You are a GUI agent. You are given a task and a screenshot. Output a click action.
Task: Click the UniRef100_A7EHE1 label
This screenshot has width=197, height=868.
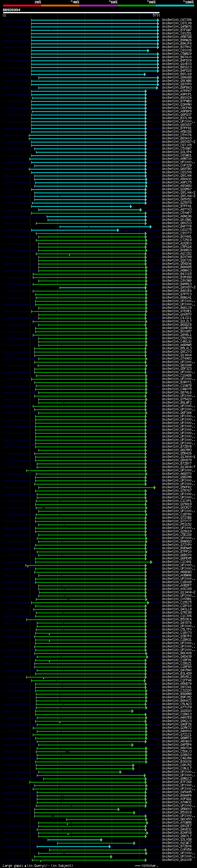click(177, 311)
